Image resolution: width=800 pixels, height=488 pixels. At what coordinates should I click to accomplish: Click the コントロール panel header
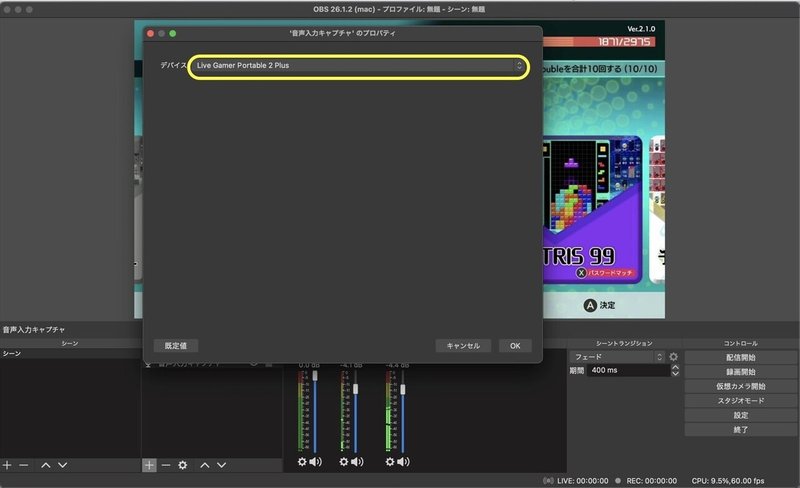coord(741,344)
